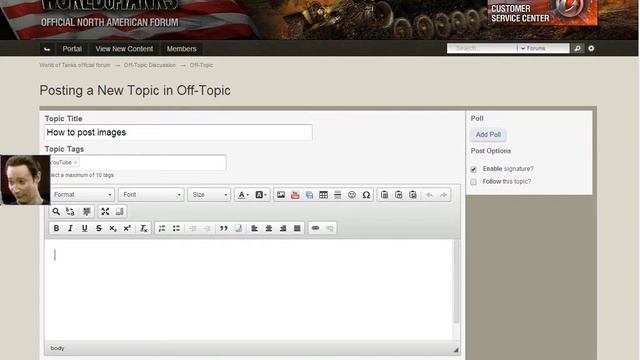Open the Font dropdown
Screen dimensions: 640x360
tap(151, 195)
